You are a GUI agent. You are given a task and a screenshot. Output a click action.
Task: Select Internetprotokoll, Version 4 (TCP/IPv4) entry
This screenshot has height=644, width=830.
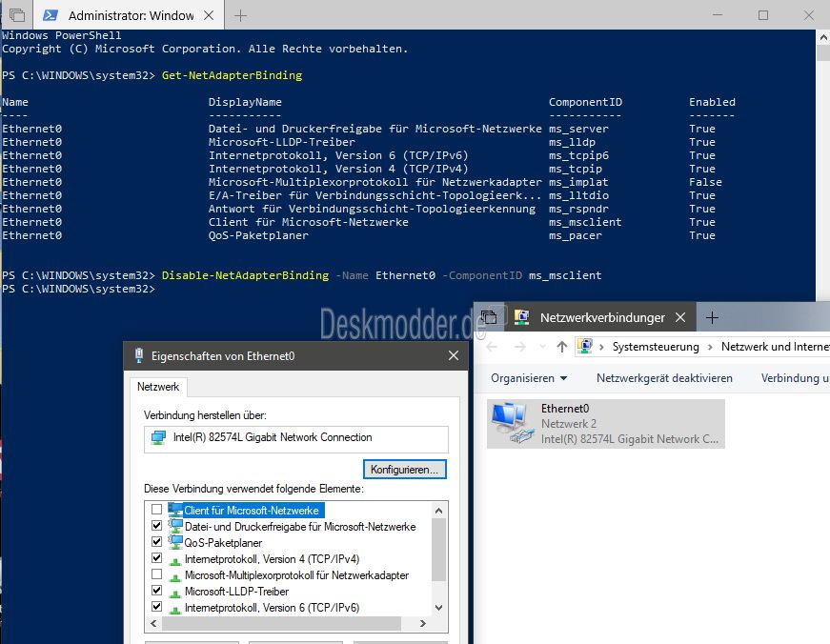[272, 559]
